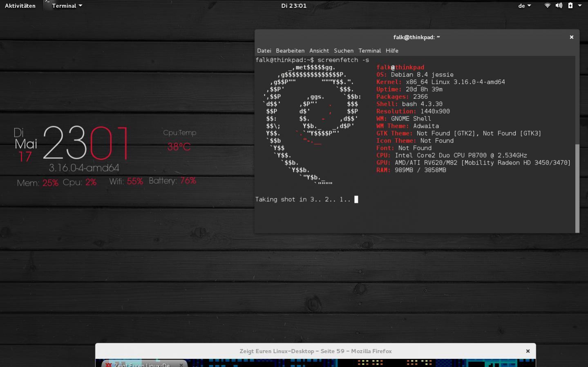The image size is (588, 367).
Task: Click the widget's 'Mai 17' date
Action: pyautogui.click(x=26, y=150)
